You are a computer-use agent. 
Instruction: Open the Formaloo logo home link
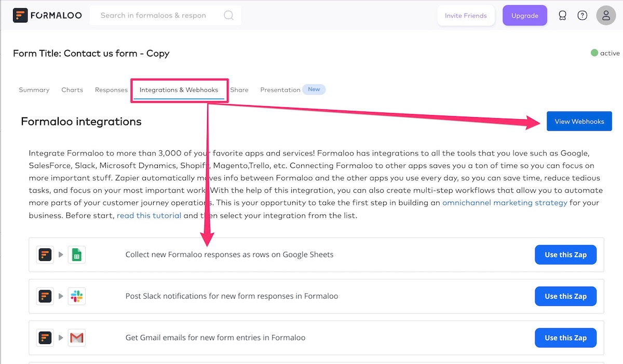47,15
